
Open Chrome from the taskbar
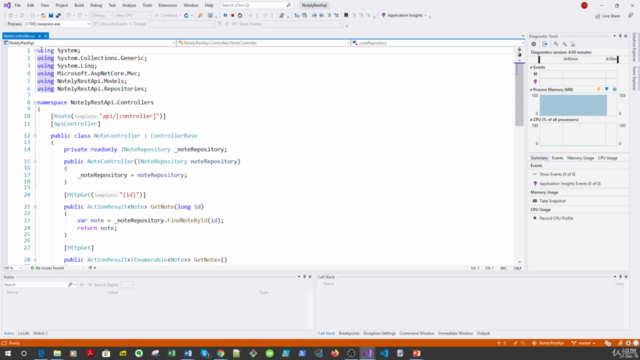[220, 353]
